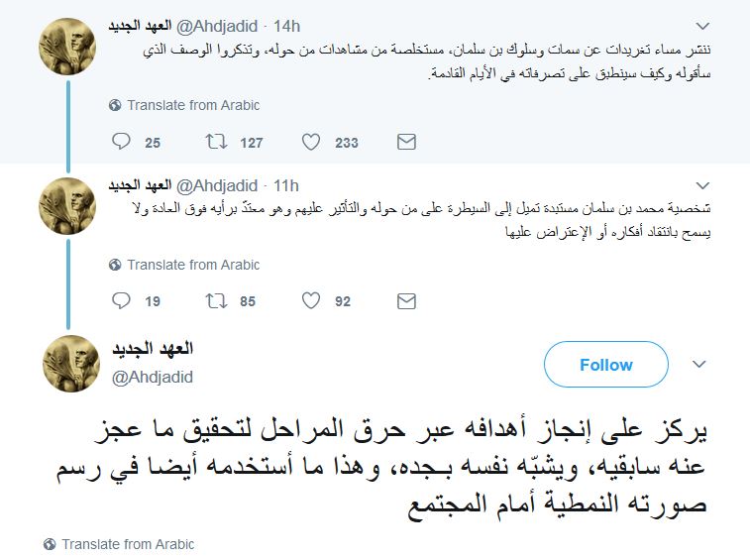Like the tweet with 233 likes
This screenshot has height=560, width=750.
[x=311, y=143]
